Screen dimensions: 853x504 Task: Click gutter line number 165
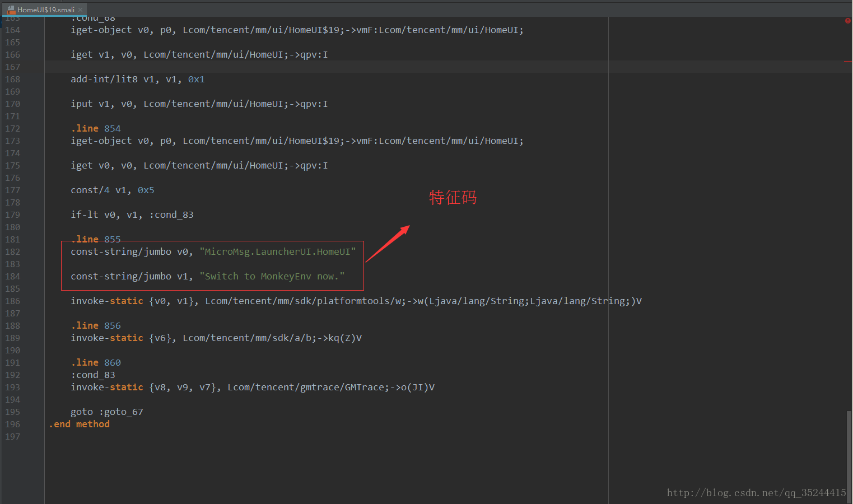pyautogui.click(x=12, y=43)
